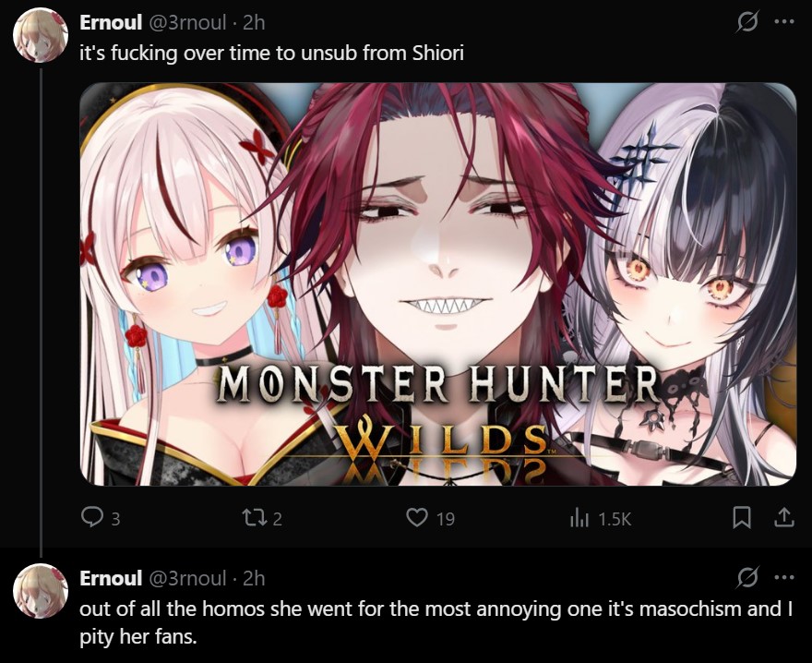This screenshot has width=812, height=663.
Task: Open view analytics icon showing 1.5K
Action: (579, 517)
